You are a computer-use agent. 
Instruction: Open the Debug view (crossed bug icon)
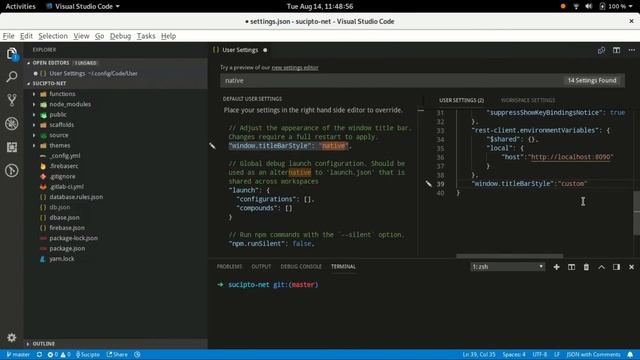(x=12, y=123)
